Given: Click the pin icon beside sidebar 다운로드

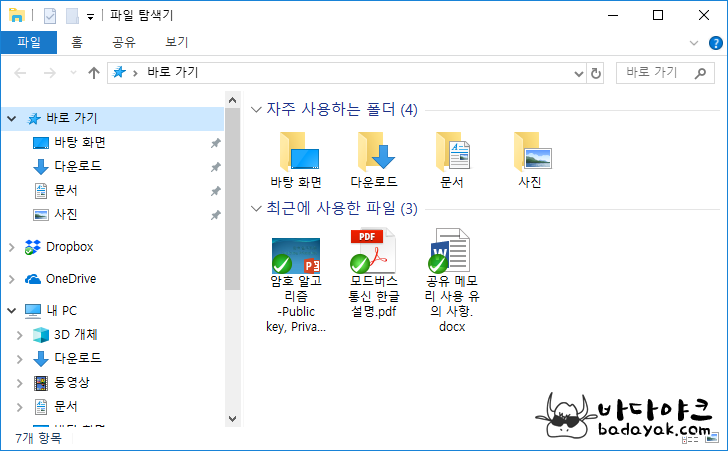Looking at the screenshot, I should pyautogui.click(x=215, y=167).
